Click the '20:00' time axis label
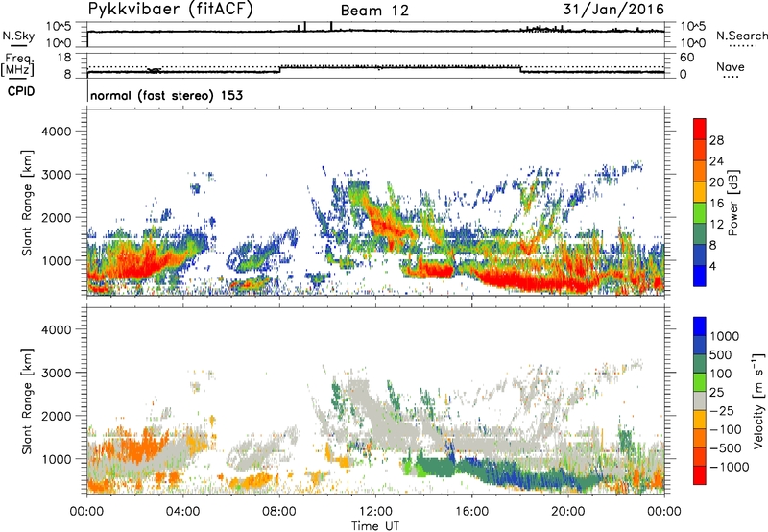The height and width of the screenshot is (532, 768). (x=567, y=512)
